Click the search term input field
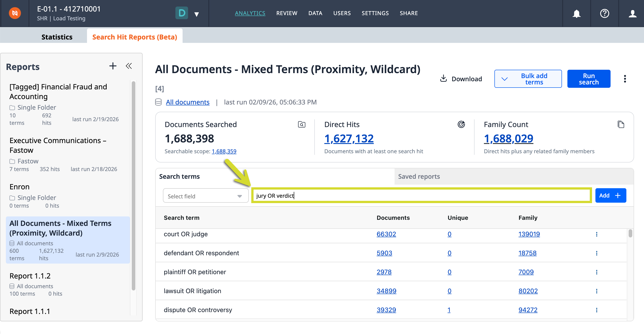 coord(421,195)
